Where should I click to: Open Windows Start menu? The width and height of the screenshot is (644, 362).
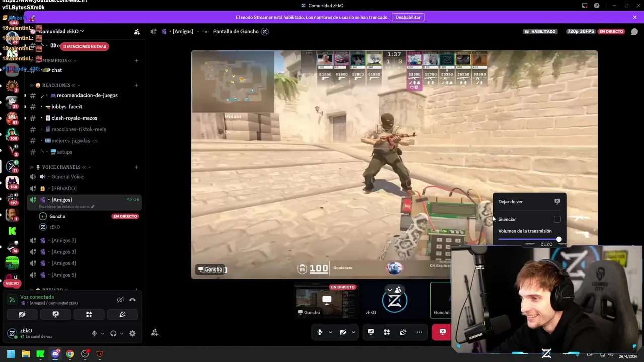[x=11, y=354]
